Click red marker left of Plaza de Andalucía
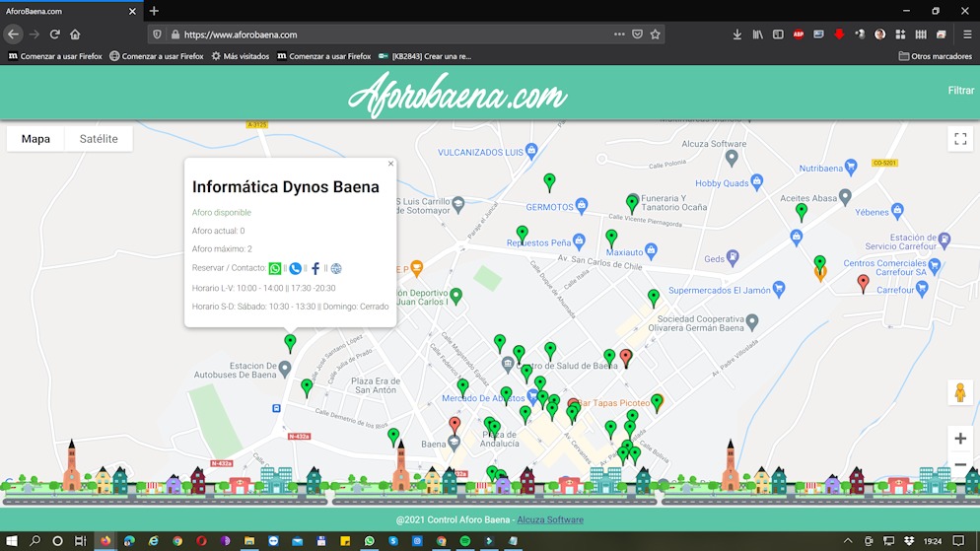The image size is (980, 551). pos(455,426)
